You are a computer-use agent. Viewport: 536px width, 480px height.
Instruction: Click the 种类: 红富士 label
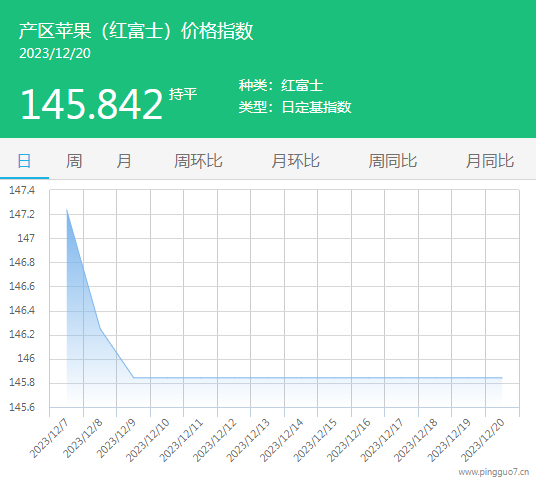point(281,85)
